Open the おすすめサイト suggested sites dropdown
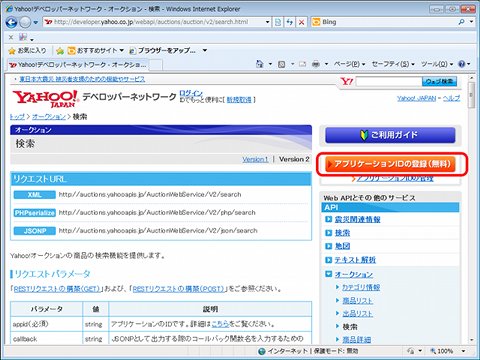The width and height of the screenshot is (480, 360). (96, 51)
